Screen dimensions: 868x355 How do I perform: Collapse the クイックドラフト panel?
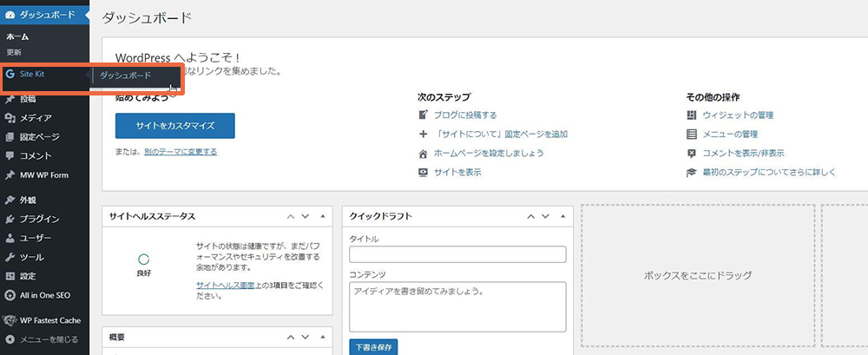tap(563, 216)
